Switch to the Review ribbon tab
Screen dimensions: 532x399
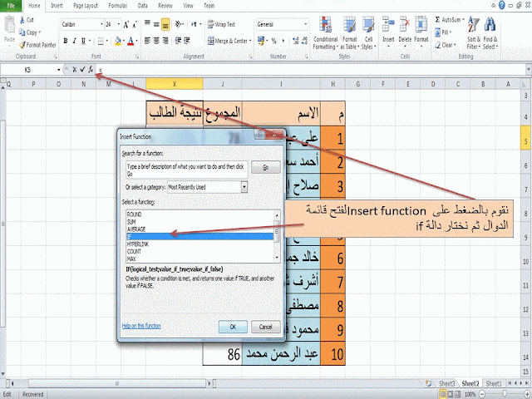pos(165,6)
